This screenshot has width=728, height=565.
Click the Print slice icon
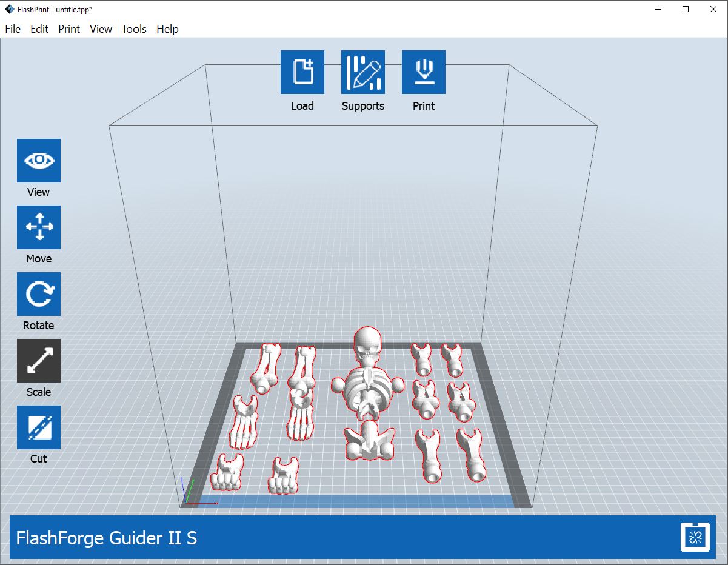click(424, 72)
